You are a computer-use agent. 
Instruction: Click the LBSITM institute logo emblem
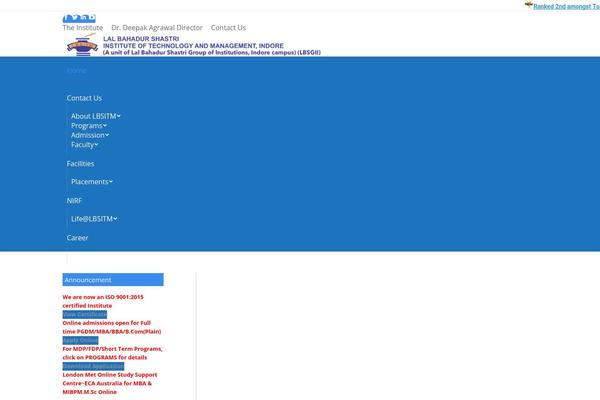point(82,45)
